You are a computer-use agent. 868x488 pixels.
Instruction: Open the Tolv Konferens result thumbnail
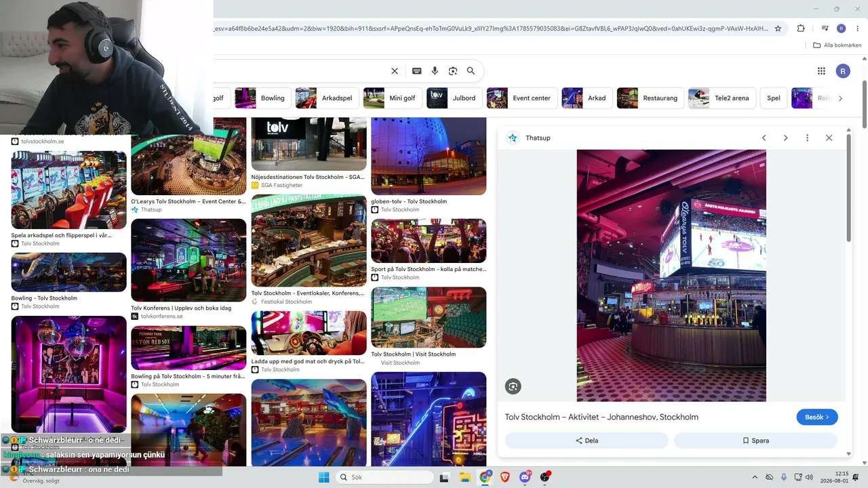click(189, 260)
